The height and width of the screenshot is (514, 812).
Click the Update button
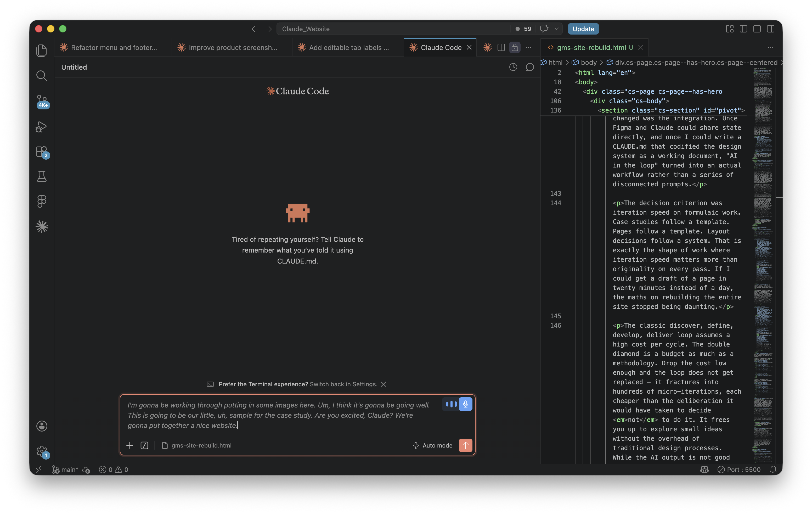click(x=583, y=29)
